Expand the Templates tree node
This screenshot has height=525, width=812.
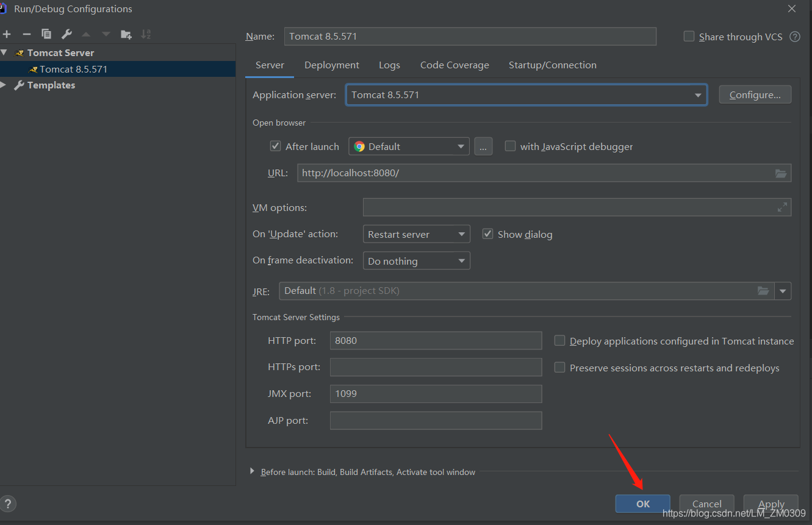[4, 85]
